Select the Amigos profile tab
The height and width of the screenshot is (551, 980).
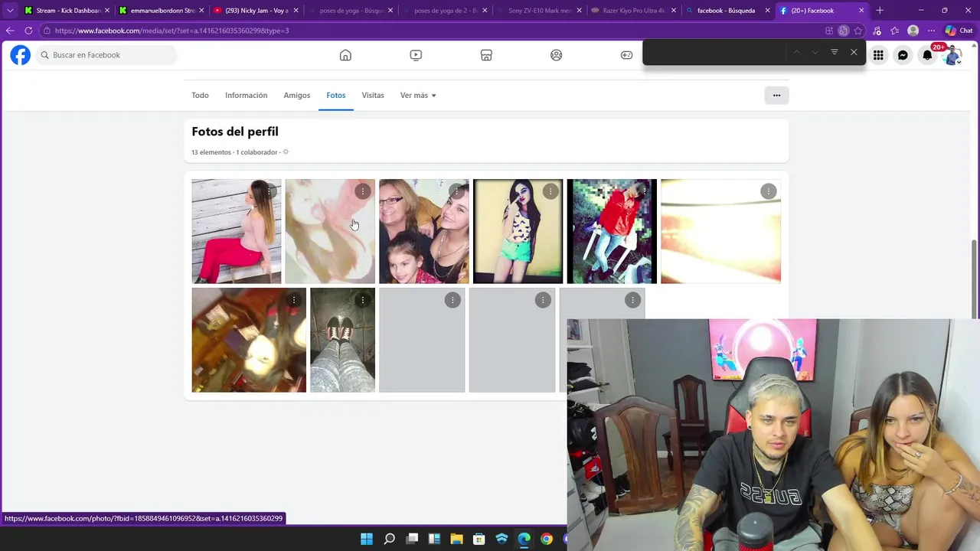point(296,96)
